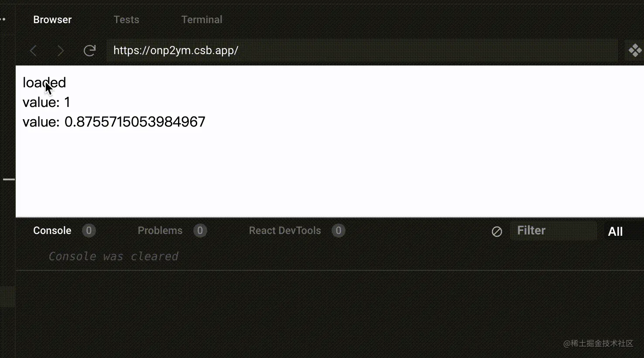Open the Tests tab
Viewport: 644px width, 358px height.
pos(126,20)
